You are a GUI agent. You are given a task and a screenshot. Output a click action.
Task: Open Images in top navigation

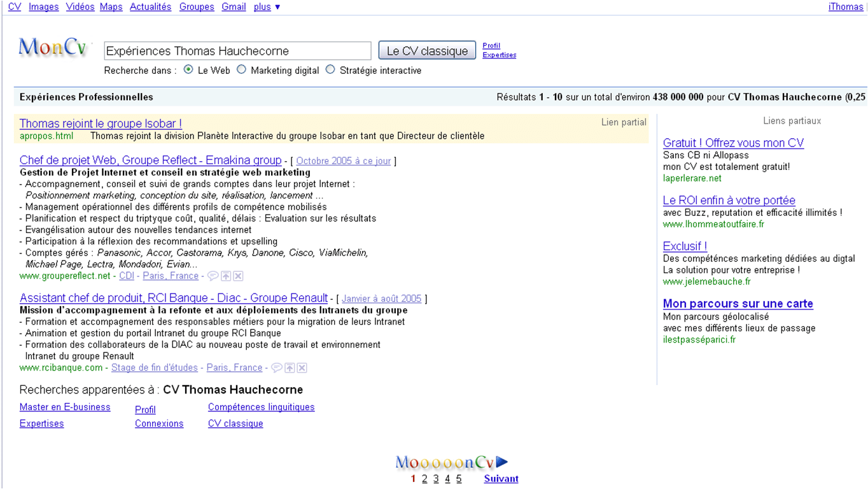tap(44, 6)
